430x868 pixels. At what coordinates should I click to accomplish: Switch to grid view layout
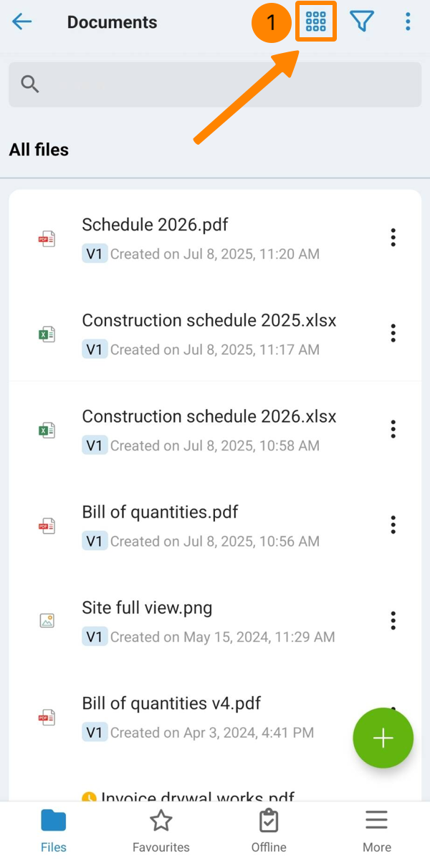coord(316,22)
